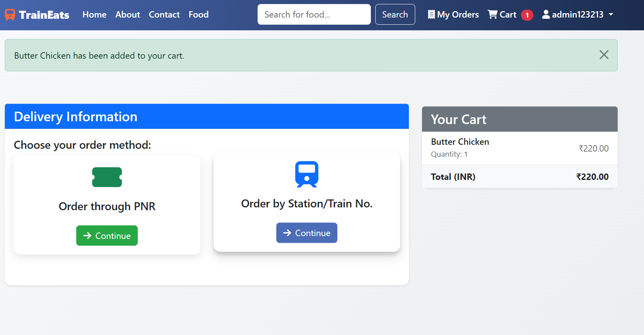The height and width of the screenshot is (335, 644).
Task: Open My Orders
Action: [453, 15]
